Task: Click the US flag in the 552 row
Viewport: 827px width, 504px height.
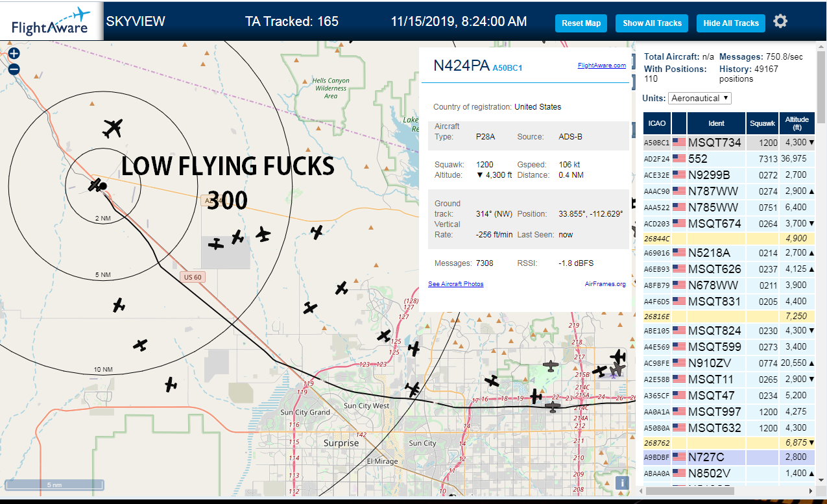Action: 679,158
